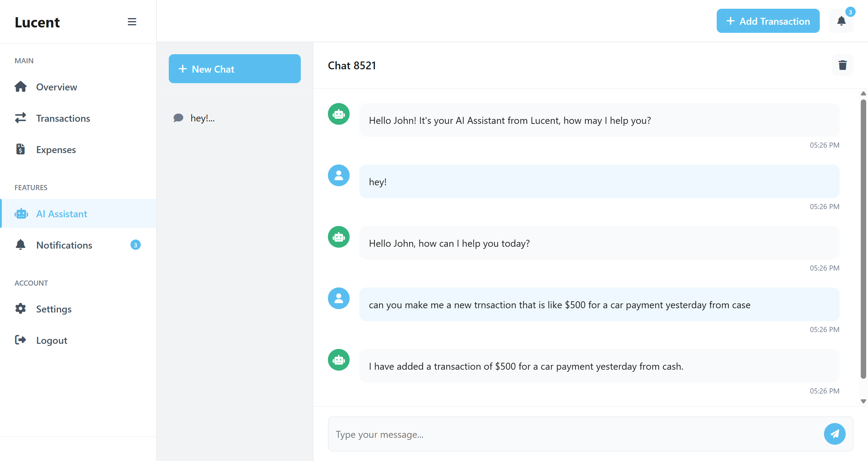Viewport: 868px width, 461px height.
Task: Click the Settings gear icon
Action: point(20,308)
